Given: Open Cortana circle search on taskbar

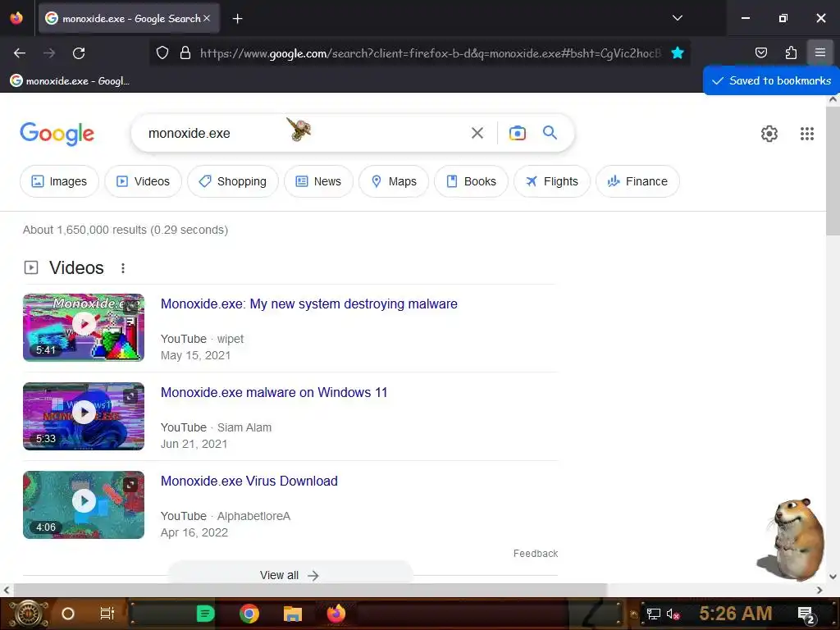Looking at the screenshot, I should point(68,614).
